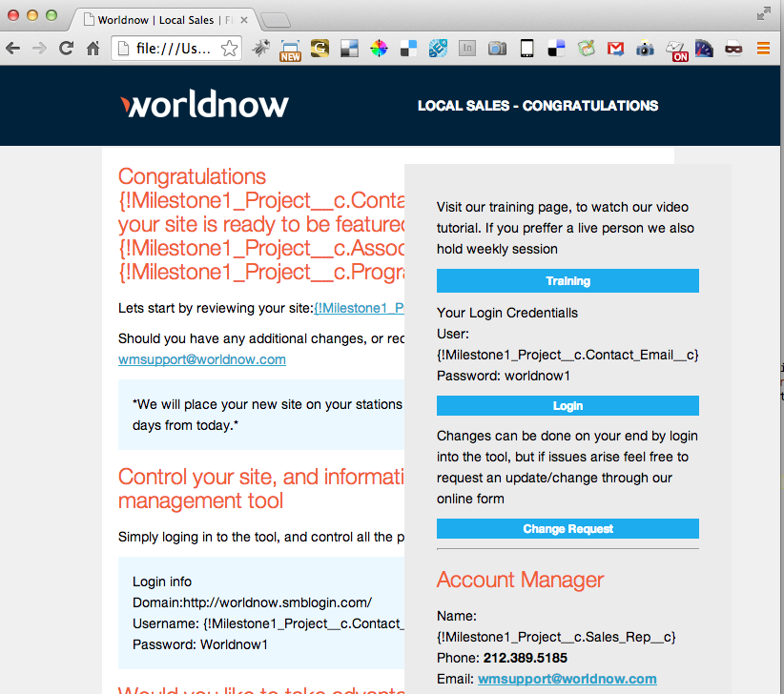Viewport: 784px width, 694px height.
Task: Click the 'Password: worldnow1' text in sidebar
Action: point(503,376)
